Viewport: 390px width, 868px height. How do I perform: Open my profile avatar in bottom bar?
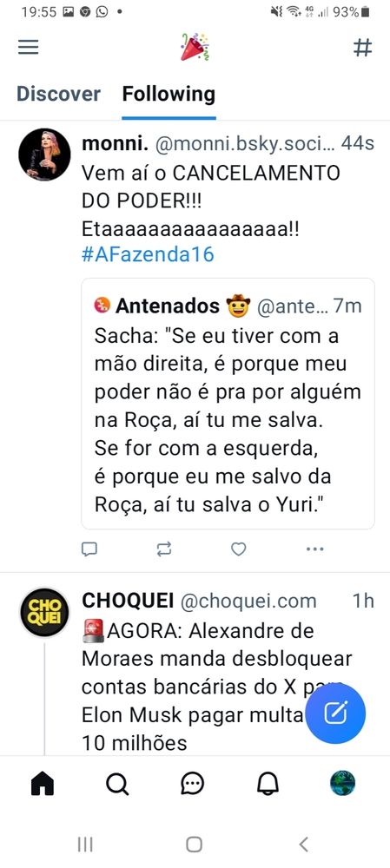(x=342, y=784)
